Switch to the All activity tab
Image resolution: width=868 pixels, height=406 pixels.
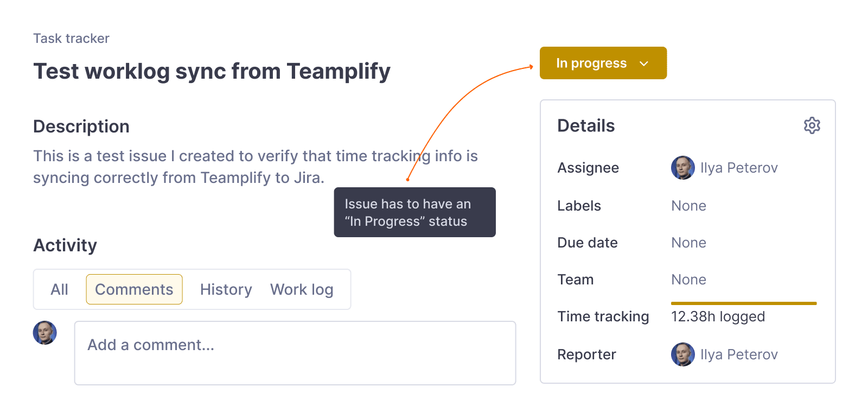60,289
